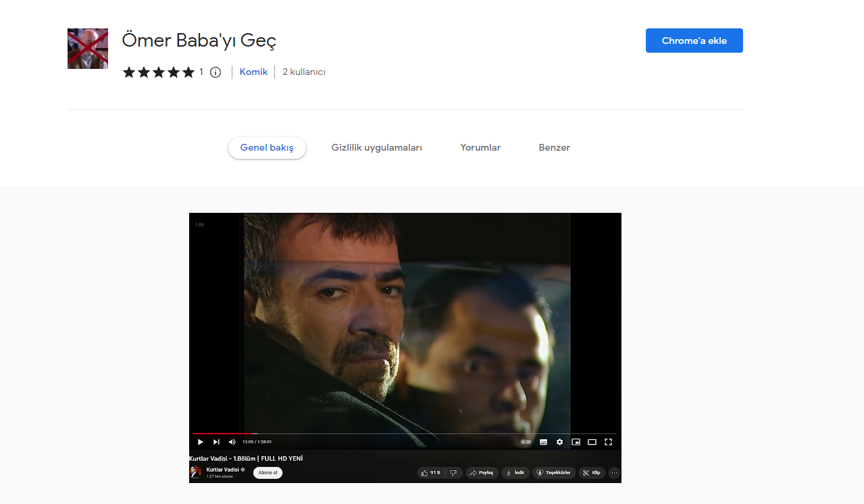Open the rating count number 1
Viewport: 864px width, 504px height.
pos(201,72)
